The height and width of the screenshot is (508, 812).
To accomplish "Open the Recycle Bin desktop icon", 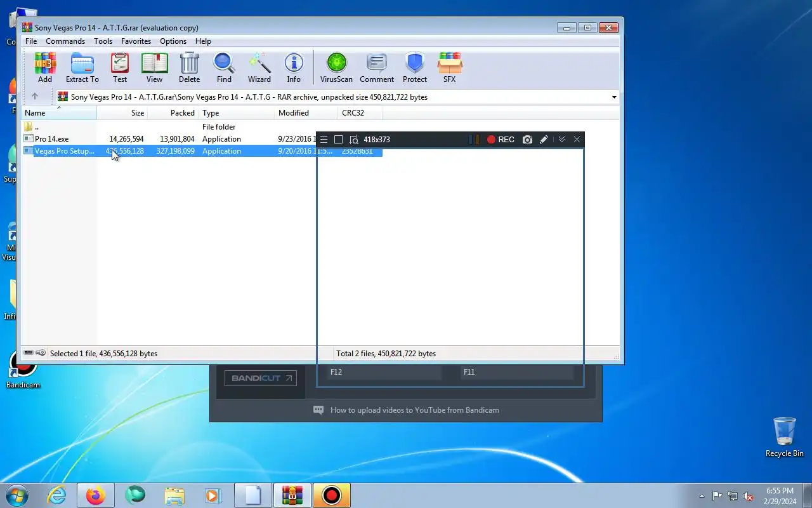I will pyautogui.click(x=785, y=437).
